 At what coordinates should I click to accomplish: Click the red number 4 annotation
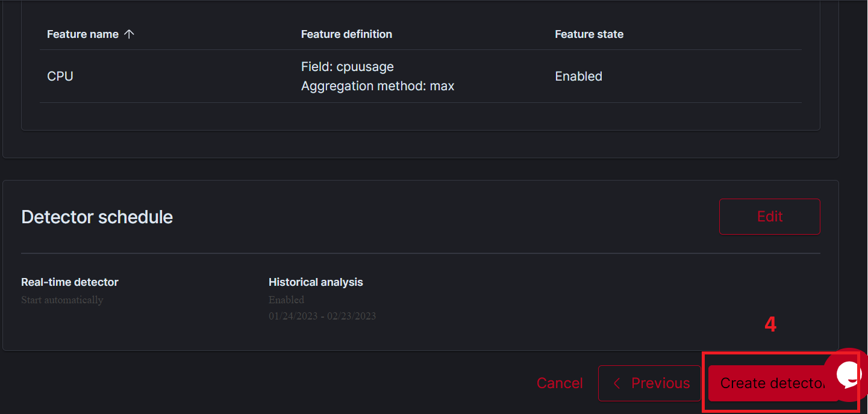(x=770, y=325)
